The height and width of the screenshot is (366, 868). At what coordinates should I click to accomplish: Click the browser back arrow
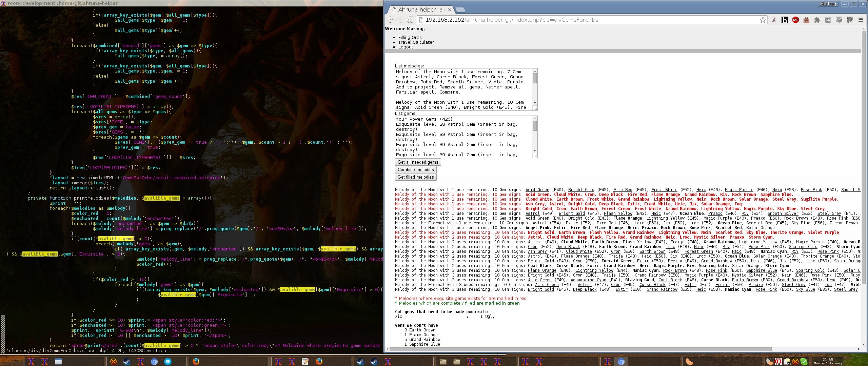(391, 20)
